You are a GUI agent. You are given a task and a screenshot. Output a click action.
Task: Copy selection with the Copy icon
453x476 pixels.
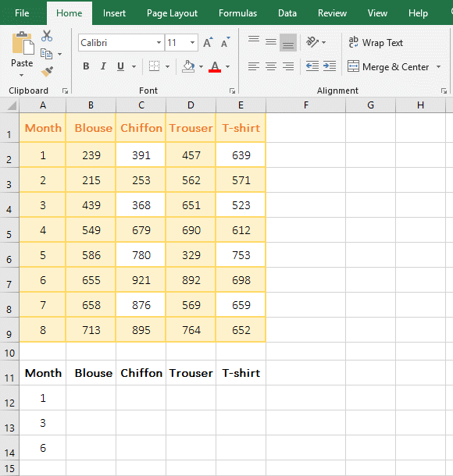[x=46, y=54]
